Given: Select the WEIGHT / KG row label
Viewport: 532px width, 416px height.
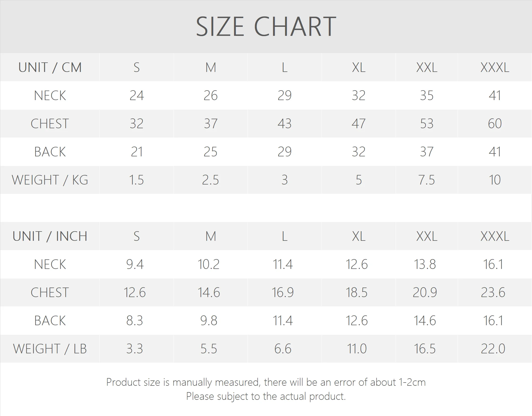Looking at the screenshot, I should pyautogui.click(x=50, y=180).
